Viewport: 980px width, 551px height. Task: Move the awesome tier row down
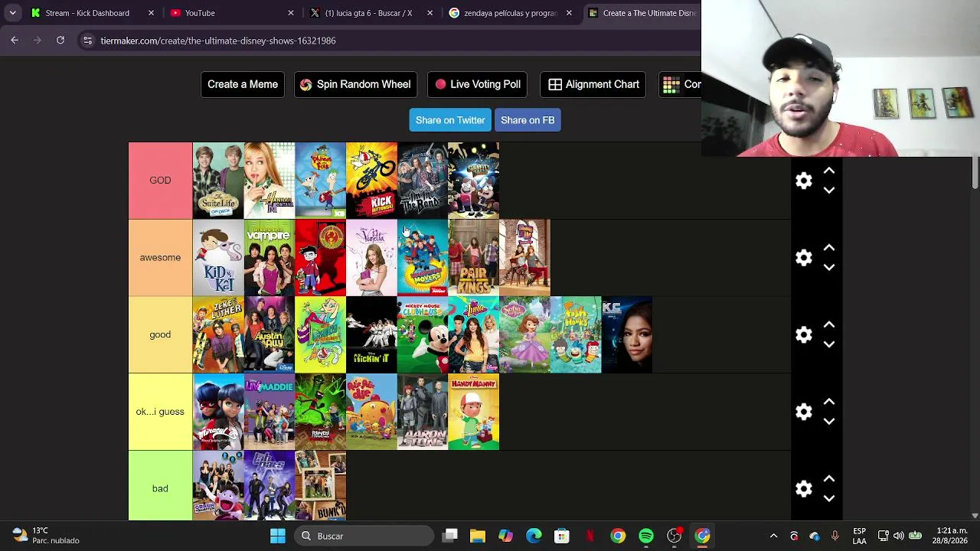829,268
